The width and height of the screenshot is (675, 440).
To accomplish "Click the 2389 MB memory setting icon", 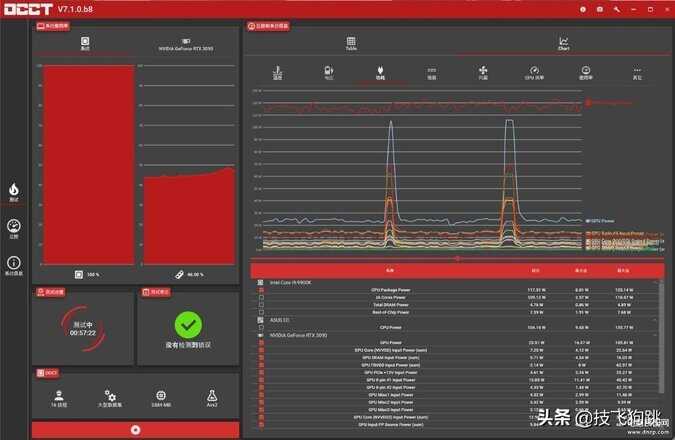I will pyautogui.click(x=161, y=399).
